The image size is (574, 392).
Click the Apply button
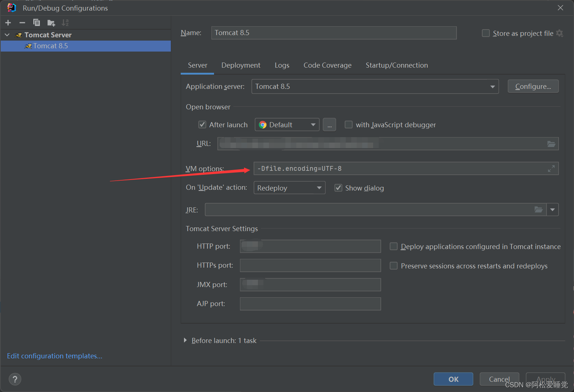point(545,379)
